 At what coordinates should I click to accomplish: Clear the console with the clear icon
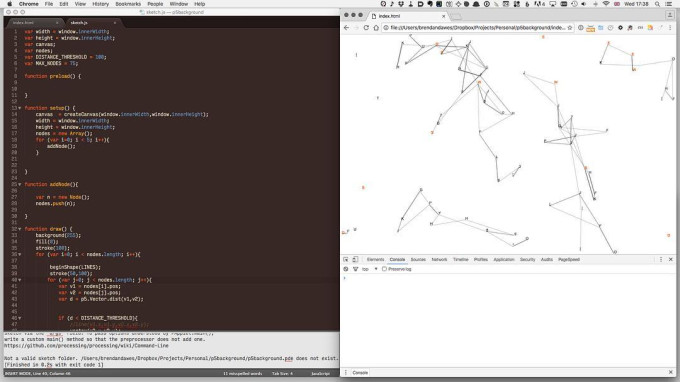pos(346,269)
